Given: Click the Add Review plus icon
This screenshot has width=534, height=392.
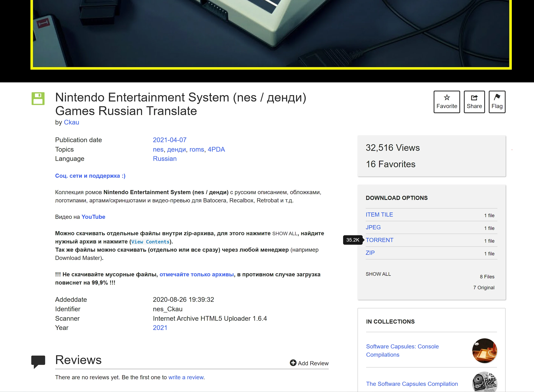Looking at the screenshot, I should [x=293, y=363].
